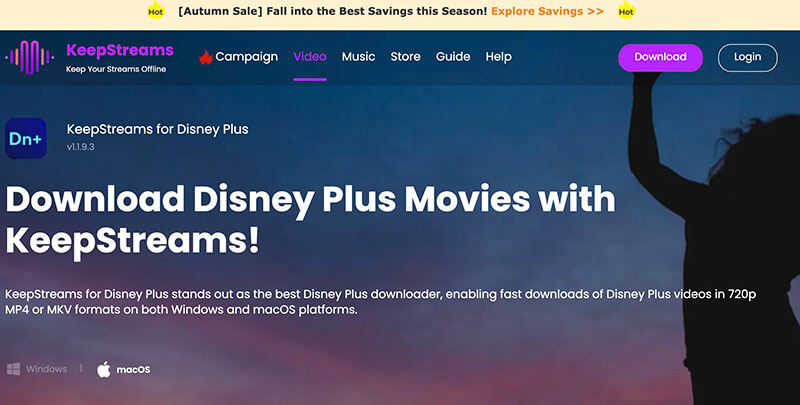
Task: Select the Video navigation tab
Action: coord(310,57)
